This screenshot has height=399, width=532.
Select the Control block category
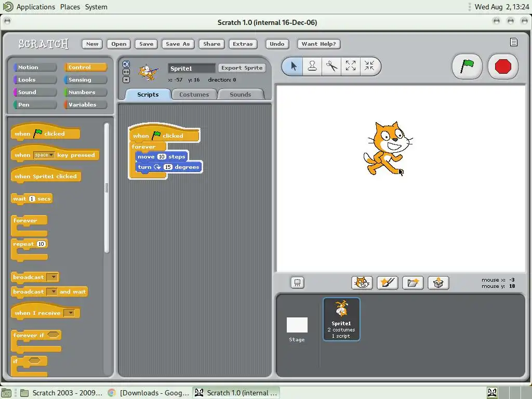tap(86, 67)
